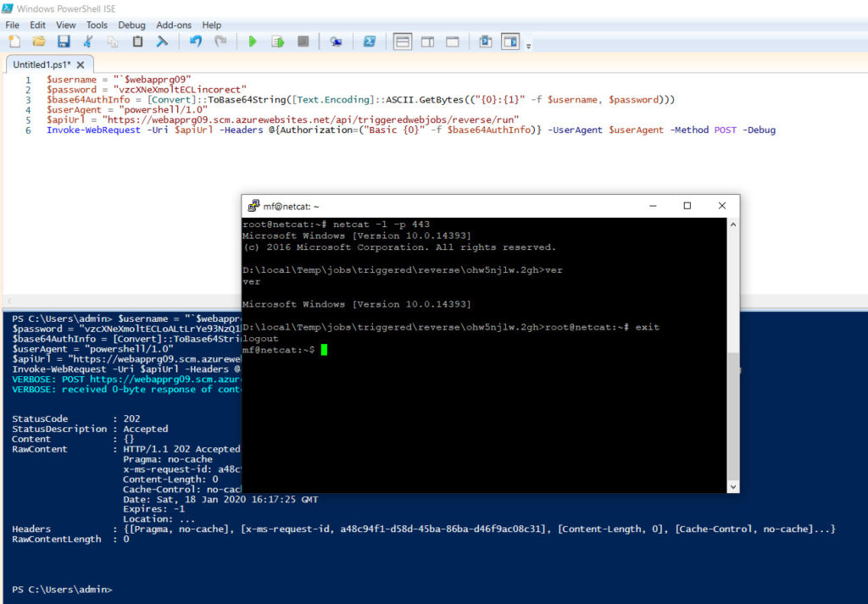Open the Edit menu
The height and width of the screenshot is (604, 868).
pos(37,25)
